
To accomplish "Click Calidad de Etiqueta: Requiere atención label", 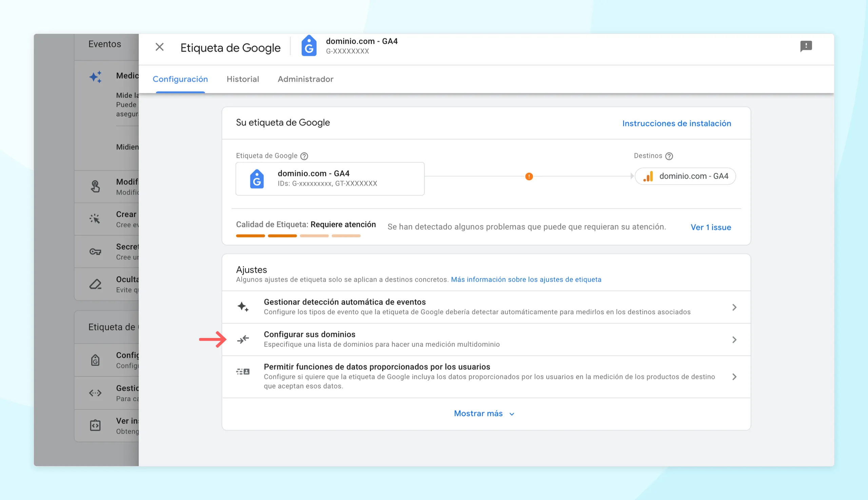I will (x=306, y=225).
